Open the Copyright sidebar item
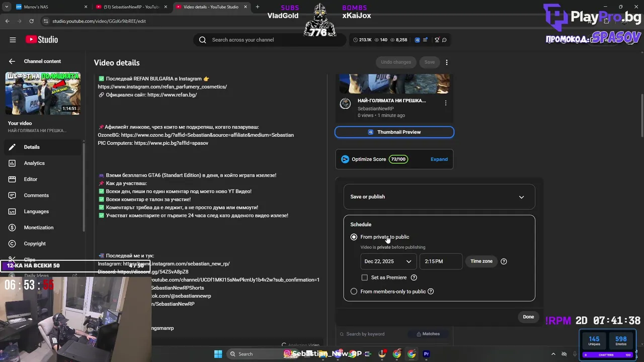 click(43, 243)
